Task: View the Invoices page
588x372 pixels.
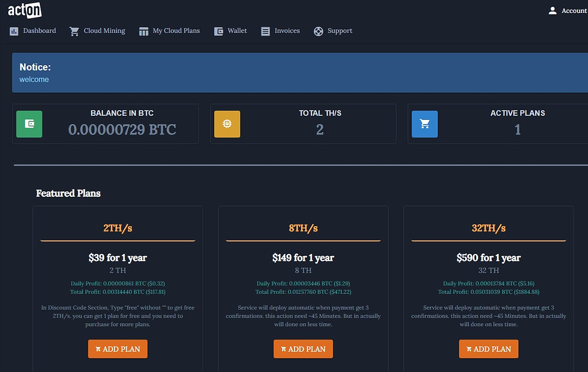Action: (x=280, y=31)
